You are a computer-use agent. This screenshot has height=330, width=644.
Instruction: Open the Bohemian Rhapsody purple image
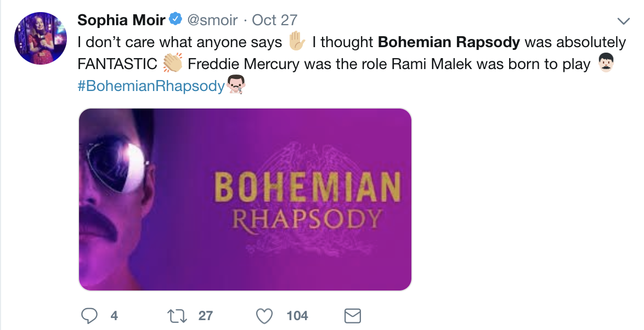tap(245, 199)
